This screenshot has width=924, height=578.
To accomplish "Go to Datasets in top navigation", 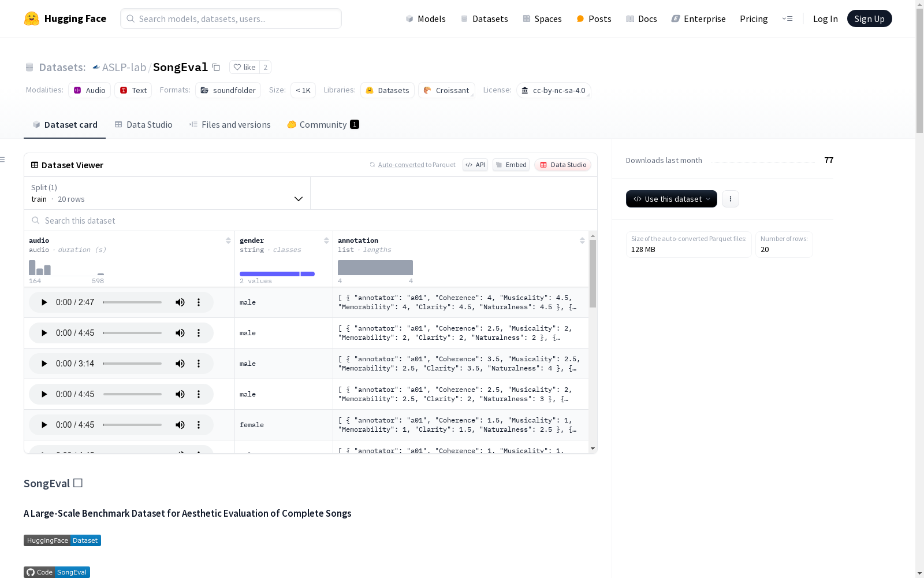I will [484, 18].
